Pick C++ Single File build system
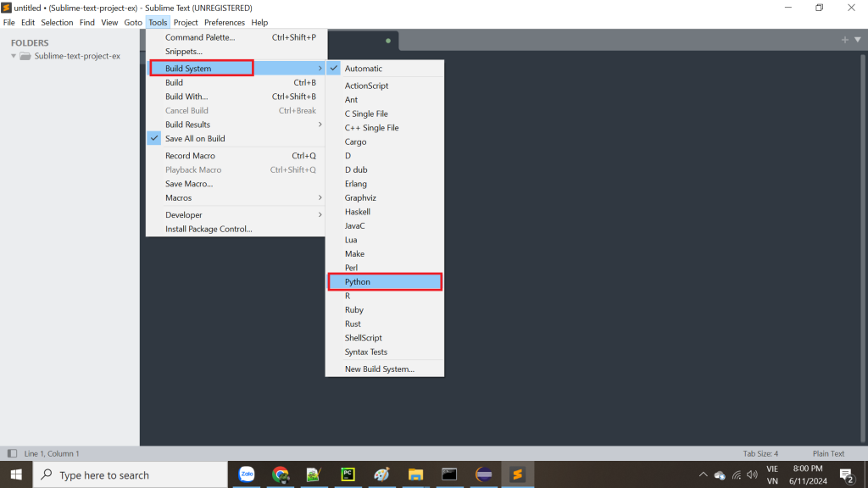Viewport: 868px width, 488px height. pyautogui.click(x=385, y=128)
